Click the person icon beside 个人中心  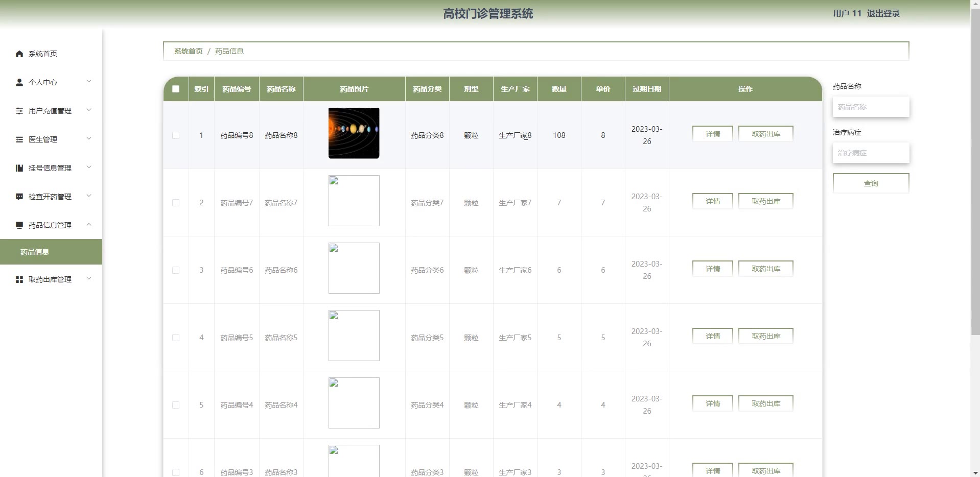click(19, 82)
